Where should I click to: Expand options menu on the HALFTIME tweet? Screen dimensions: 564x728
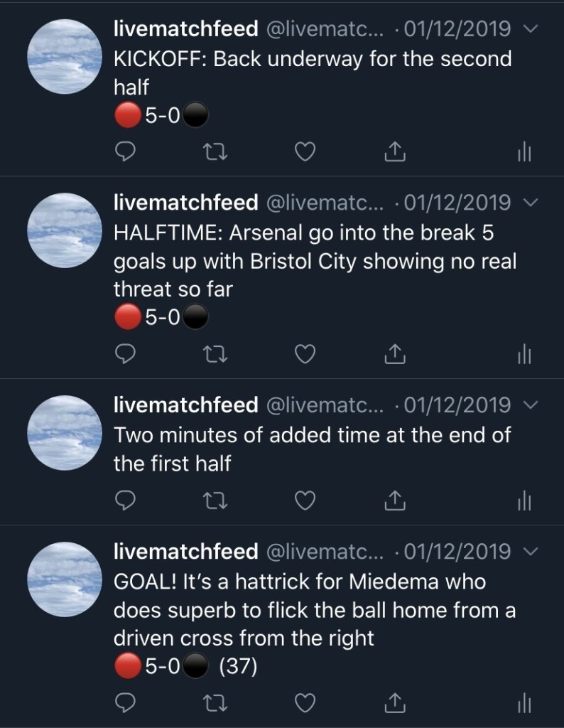527,203
